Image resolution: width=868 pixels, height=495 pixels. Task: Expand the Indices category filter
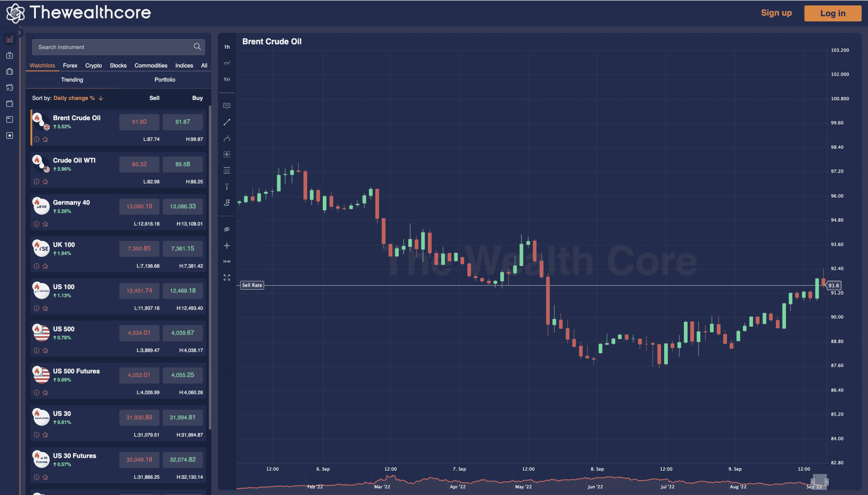pyautogui.click(x=184, y=65)
